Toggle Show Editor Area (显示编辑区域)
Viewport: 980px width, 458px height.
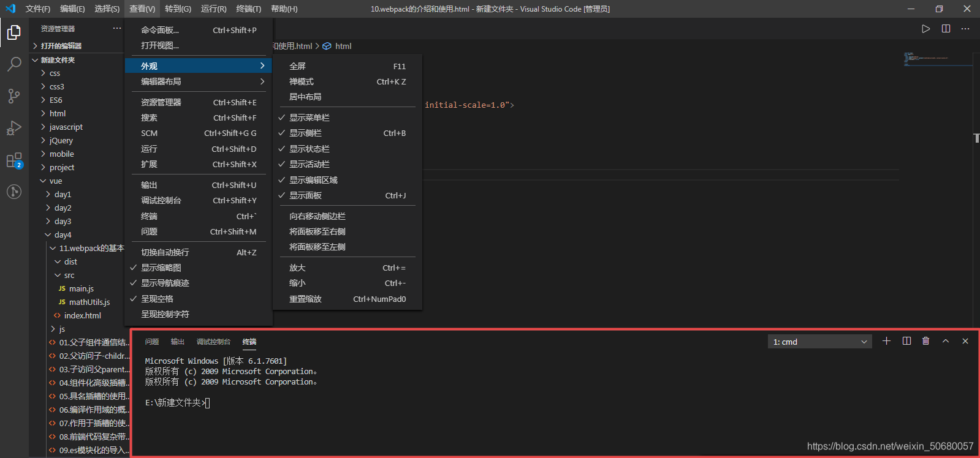(x=348, y=180)
